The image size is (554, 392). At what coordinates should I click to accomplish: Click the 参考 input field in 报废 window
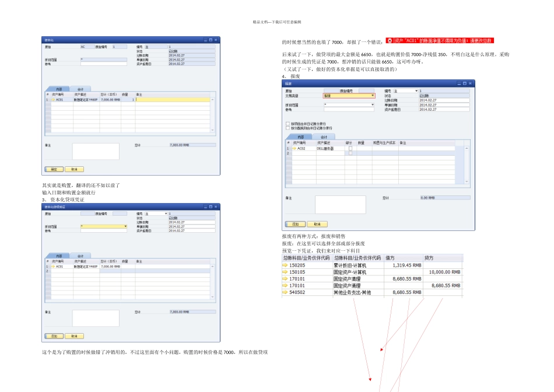[x=349, y=110]
